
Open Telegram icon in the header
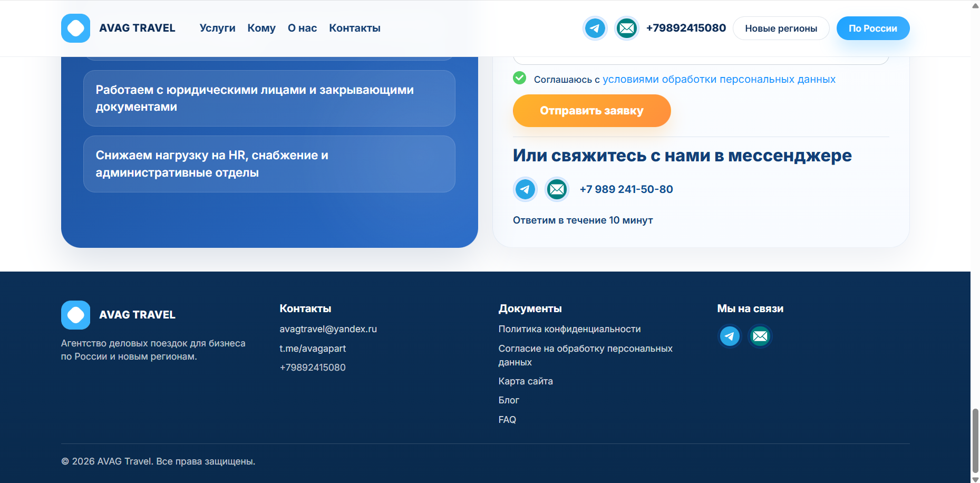click(595, 28)
